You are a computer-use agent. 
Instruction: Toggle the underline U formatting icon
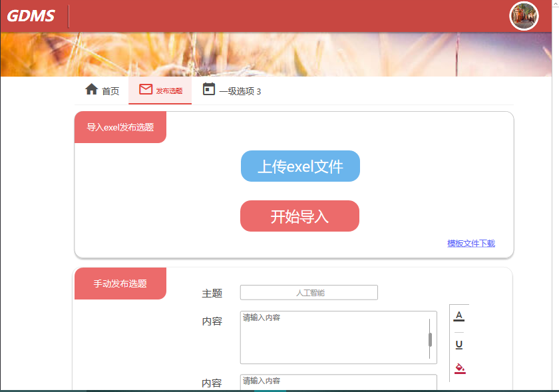[x=459, y=345]
